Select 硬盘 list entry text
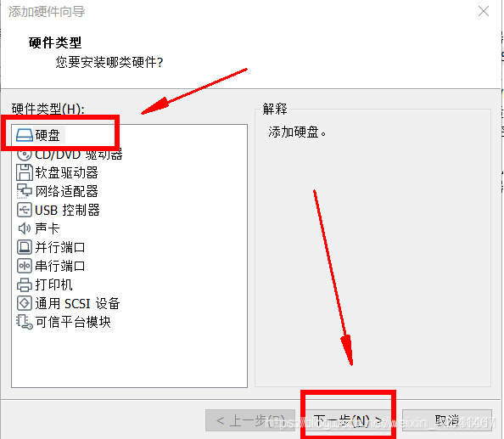504x439 pixels. (48, 135)
